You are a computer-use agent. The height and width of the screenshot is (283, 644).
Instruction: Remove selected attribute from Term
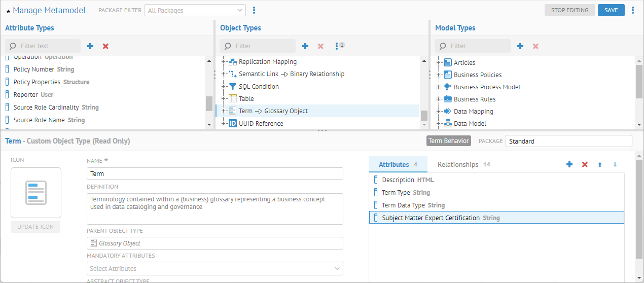(585, 165)
